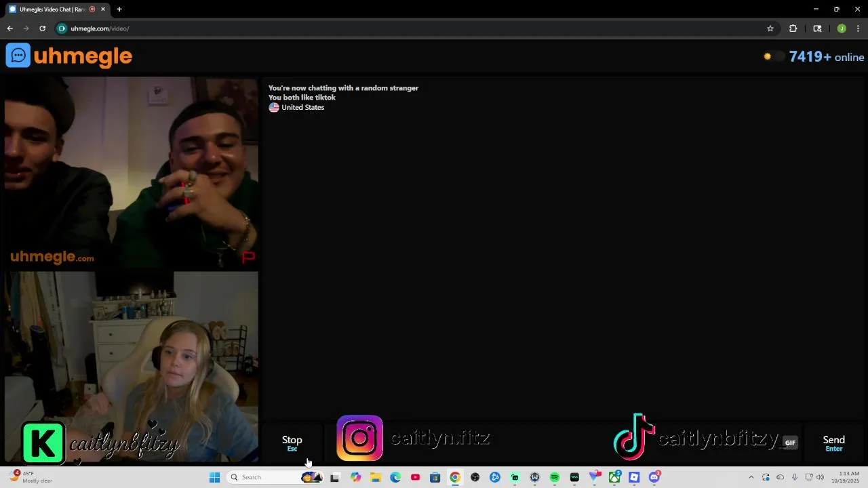The height and width of the screenshot is (488, 868).
Task: Open OneDrive cloud icon in system tray
Action: click(780, 477)
